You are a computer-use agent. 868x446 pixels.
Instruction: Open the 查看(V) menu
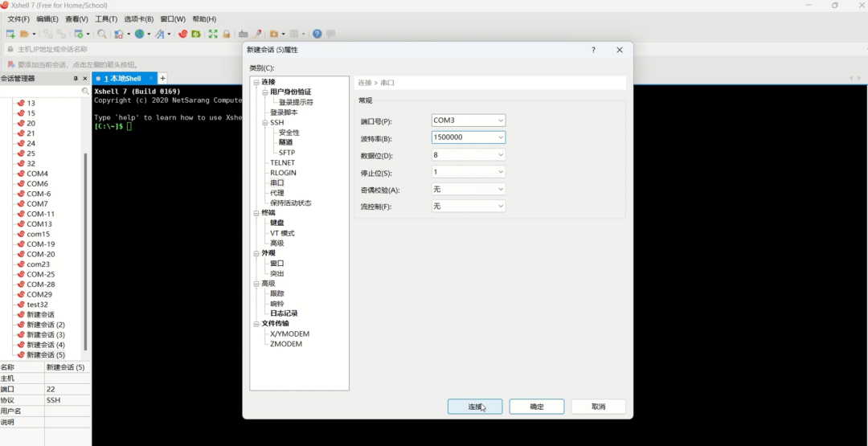(x=76, y=18)
